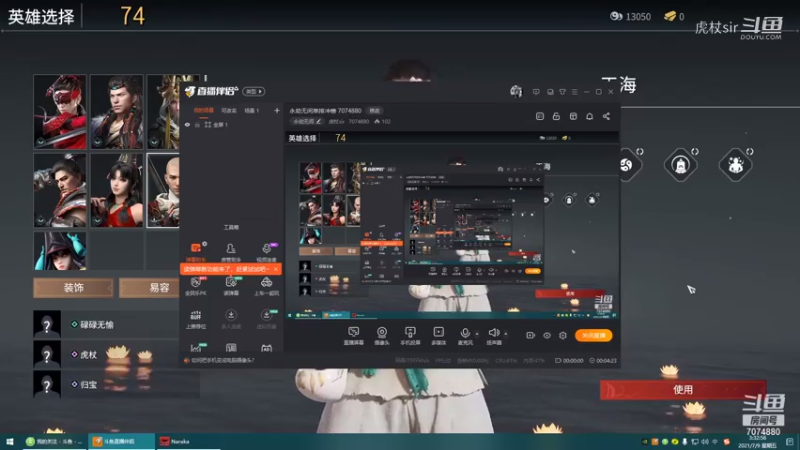Select the 全屏 1 source item

pos(216,125)
